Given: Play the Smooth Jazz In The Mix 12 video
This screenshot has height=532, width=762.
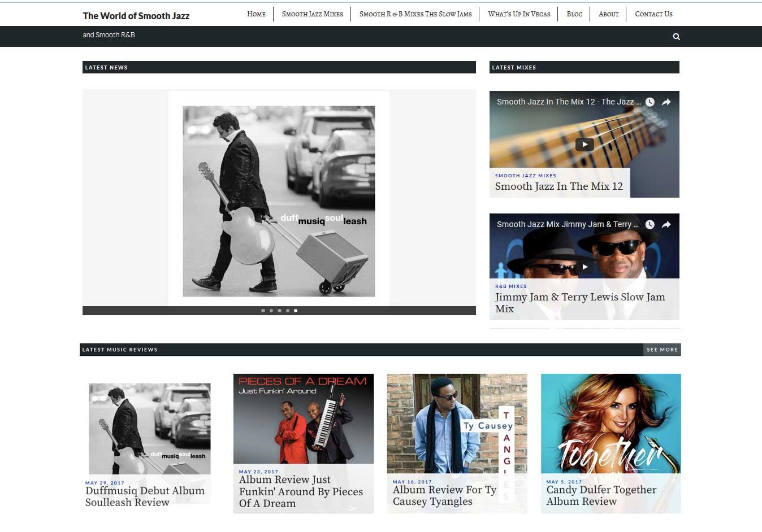Looking at the screenshot, I should 585,145.
